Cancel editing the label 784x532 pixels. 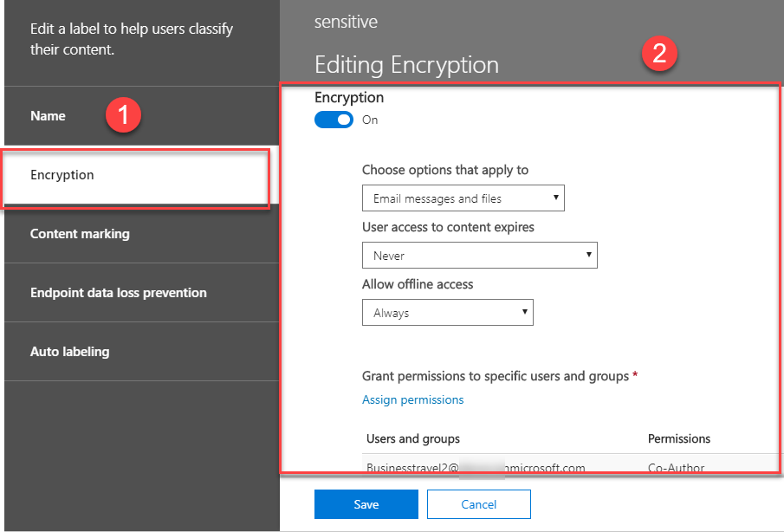[x=478, y=504]
